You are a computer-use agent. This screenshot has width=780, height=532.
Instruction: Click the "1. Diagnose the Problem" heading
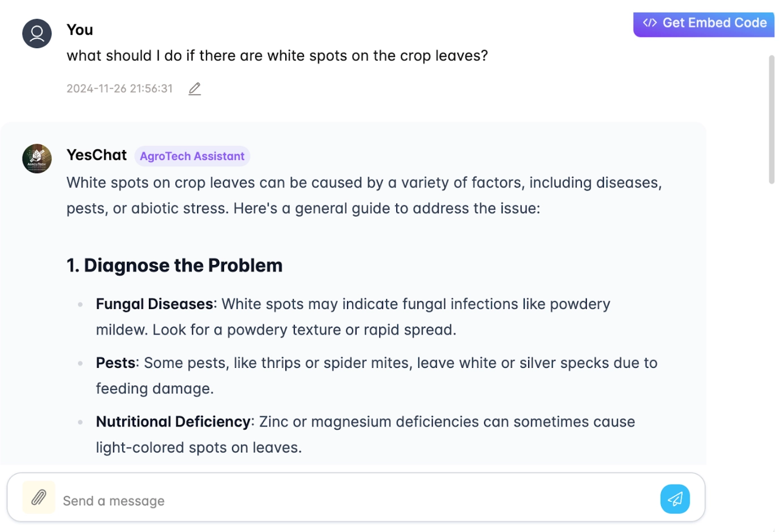click(x=174, y=265)
